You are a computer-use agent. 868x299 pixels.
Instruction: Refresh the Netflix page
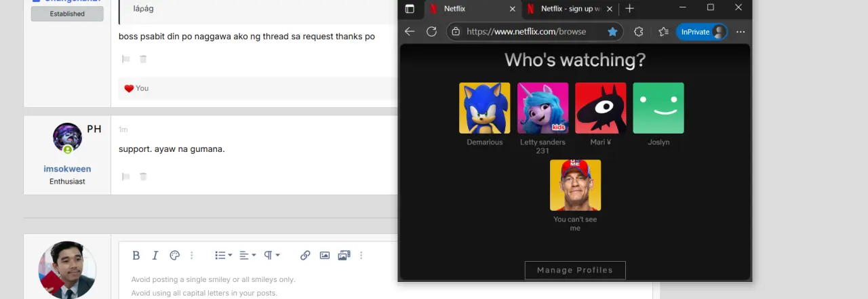431,31
